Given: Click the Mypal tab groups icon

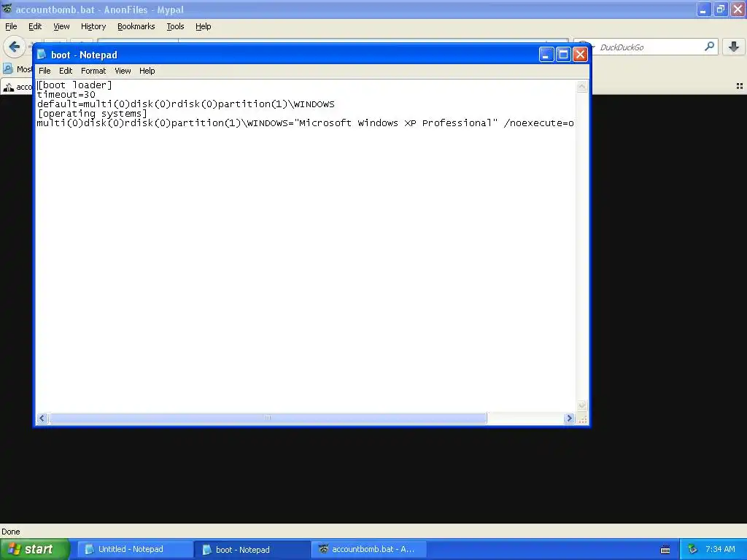Looking at the screenshot, I should (x=740, y=86).
